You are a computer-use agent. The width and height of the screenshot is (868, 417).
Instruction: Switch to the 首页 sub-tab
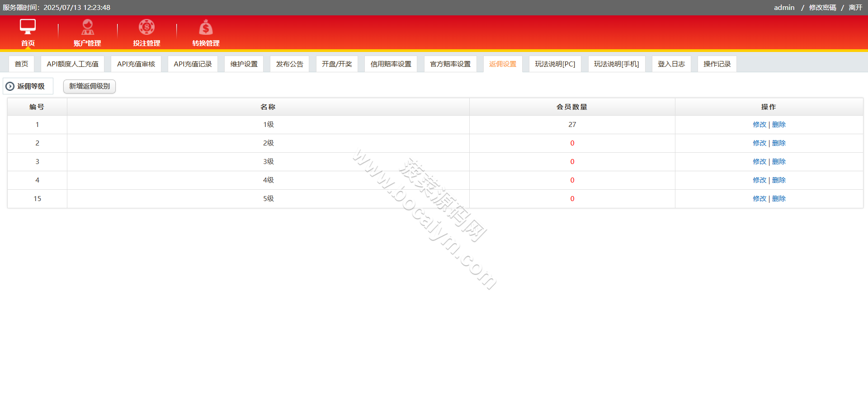[21, 64]
